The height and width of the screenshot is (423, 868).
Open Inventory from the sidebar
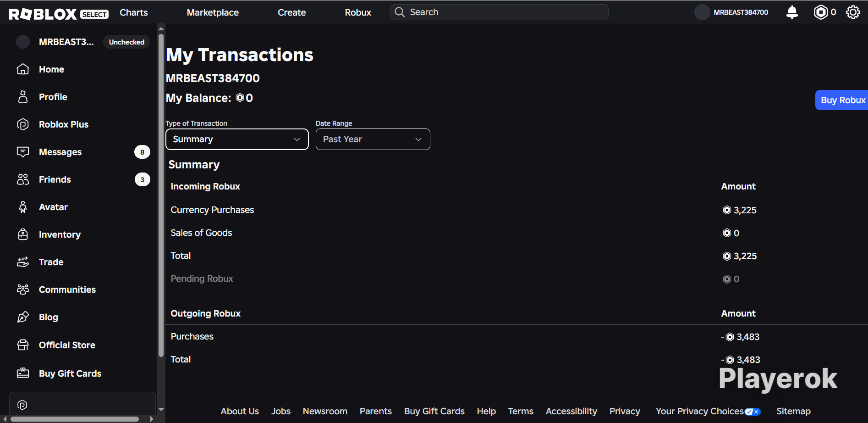coord(60,234)
